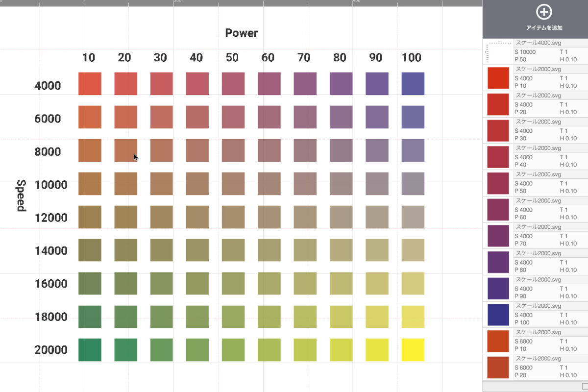Image resolution: width=588 pixels, height=392 pixels.
Task: Toggle the checkbox at panel bottom-right corner
Action: tap(585, 386)
